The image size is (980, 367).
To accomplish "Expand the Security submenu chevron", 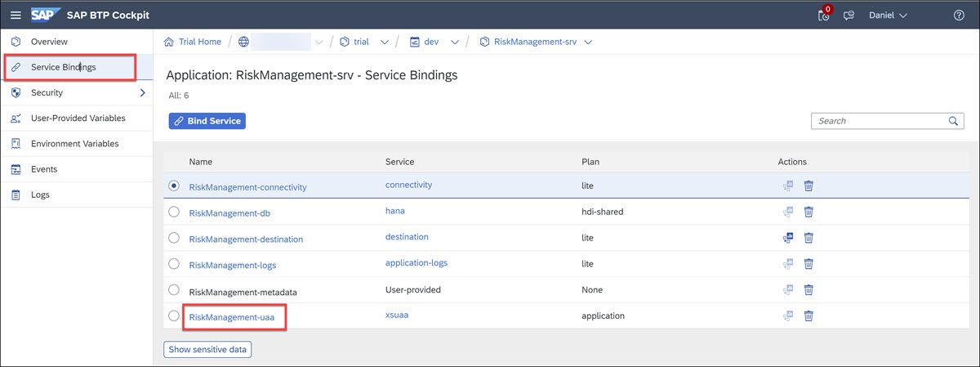I will click(143, 92).
